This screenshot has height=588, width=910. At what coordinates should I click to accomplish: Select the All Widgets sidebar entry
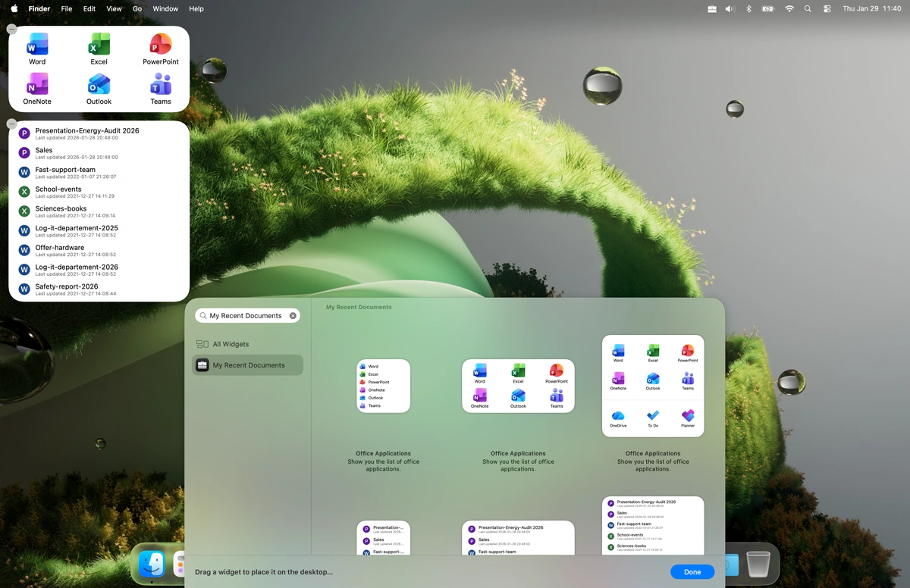(229, 343)
